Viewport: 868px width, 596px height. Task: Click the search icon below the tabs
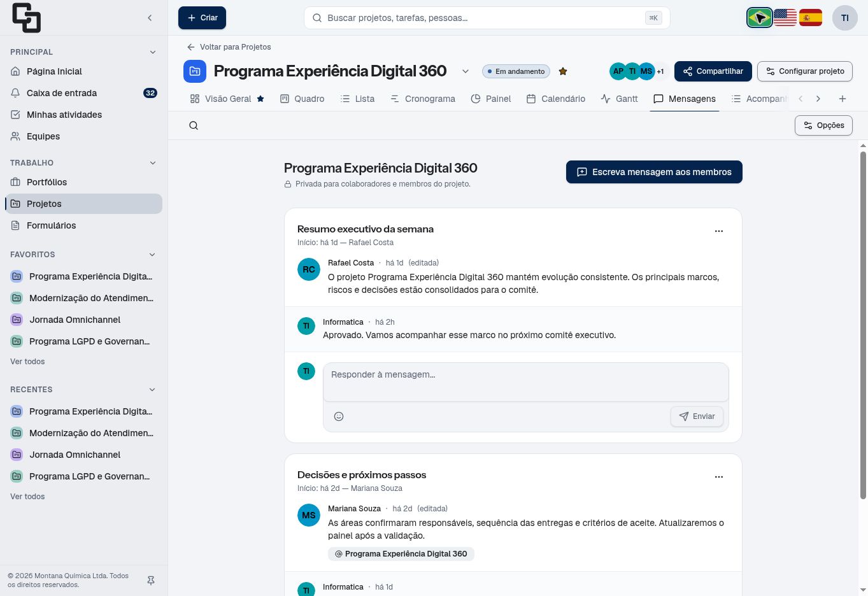tap(194, 125)
